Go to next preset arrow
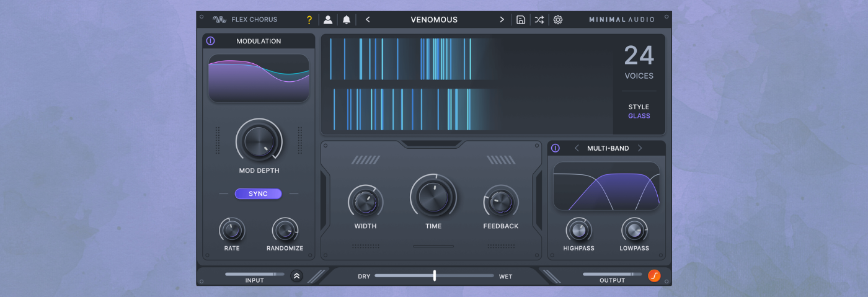Screen dimensions: 868x297 pos(502,20)
